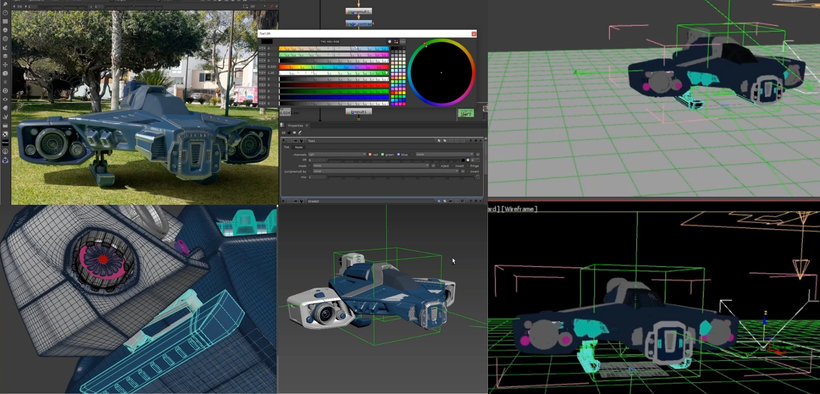The width and height of the screenshot is (820, 394).
Task: Click the black swatch icon beside the color field
Action: pos(463,160)
